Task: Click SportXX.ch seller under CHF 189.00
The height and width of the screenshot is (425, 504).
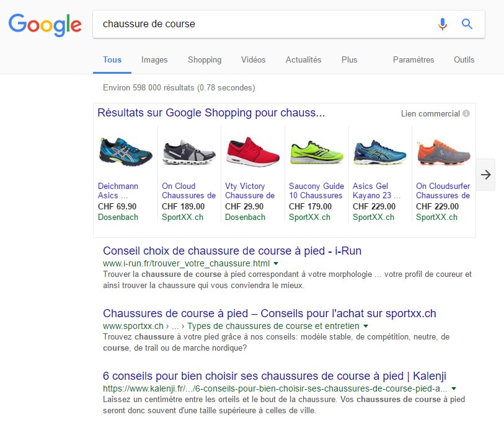Action: 183,217
